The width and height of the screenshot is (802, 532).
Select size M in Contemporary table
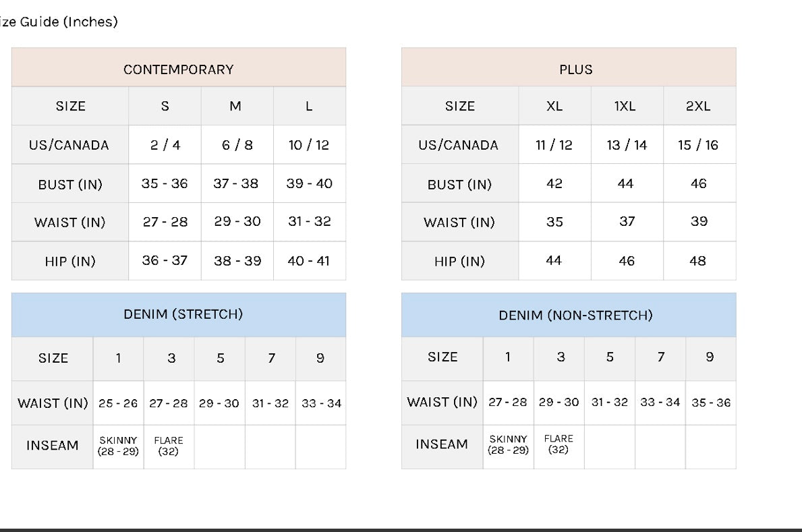tap(235, 106)
